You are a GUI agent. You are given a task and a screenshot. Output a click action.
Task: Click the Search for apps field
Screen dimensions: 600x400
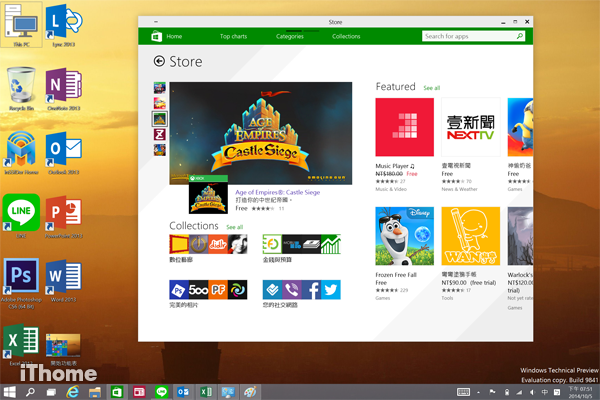473,36
